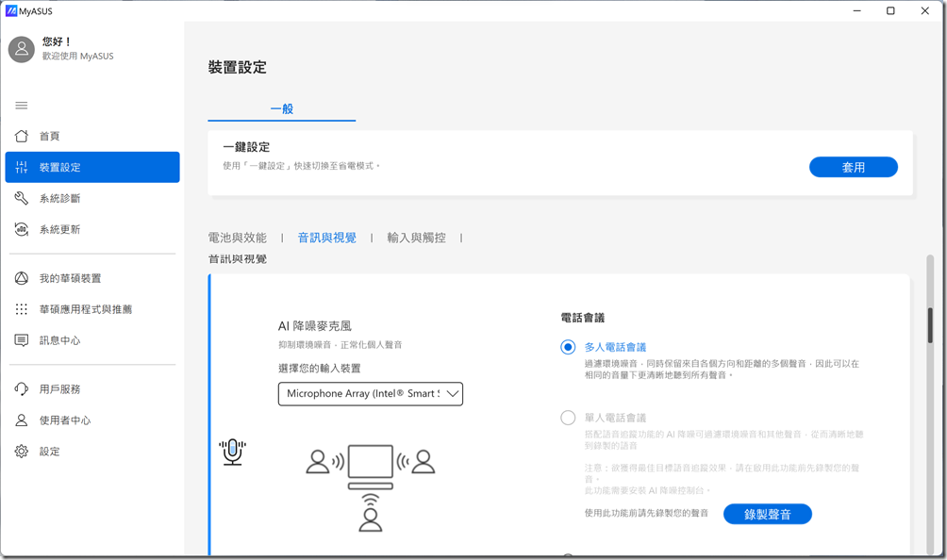Switch to 電池與效能 tab
Screen dimensions: 947x560
click(238, 238)
